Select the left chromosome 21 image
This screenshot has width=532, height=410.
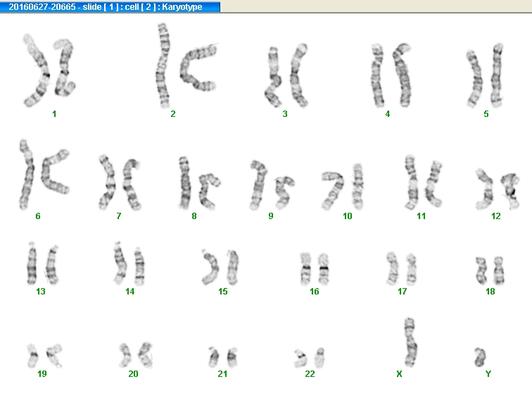pos(214,357)
